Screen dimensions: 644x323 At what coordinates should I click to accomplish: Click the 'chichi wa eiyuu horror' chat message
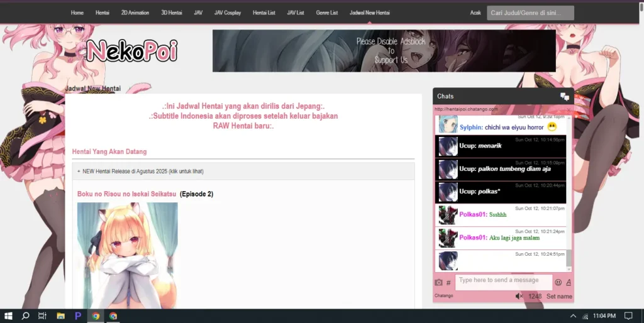point(514,128)
